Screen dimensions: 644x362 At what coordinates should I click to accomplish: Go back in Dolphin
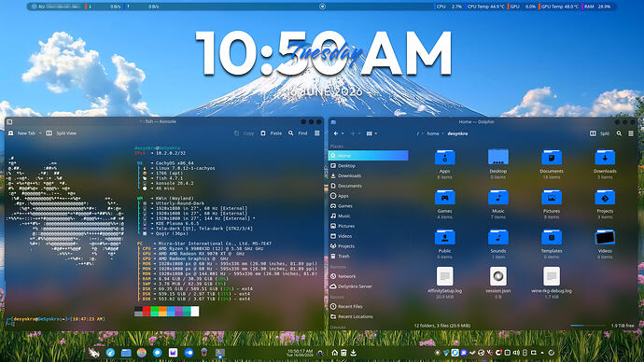(x=336, y=133)
